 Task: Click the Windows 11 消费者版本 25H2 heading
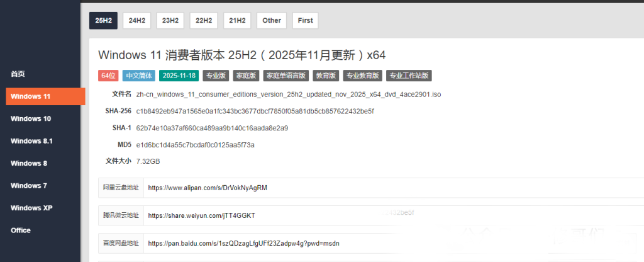pos(242,55)
